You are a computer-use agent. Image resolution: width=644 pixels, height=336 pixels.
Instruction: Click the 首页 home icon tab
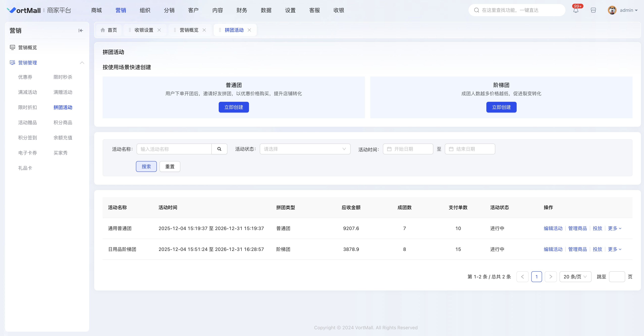coord(109,30)
